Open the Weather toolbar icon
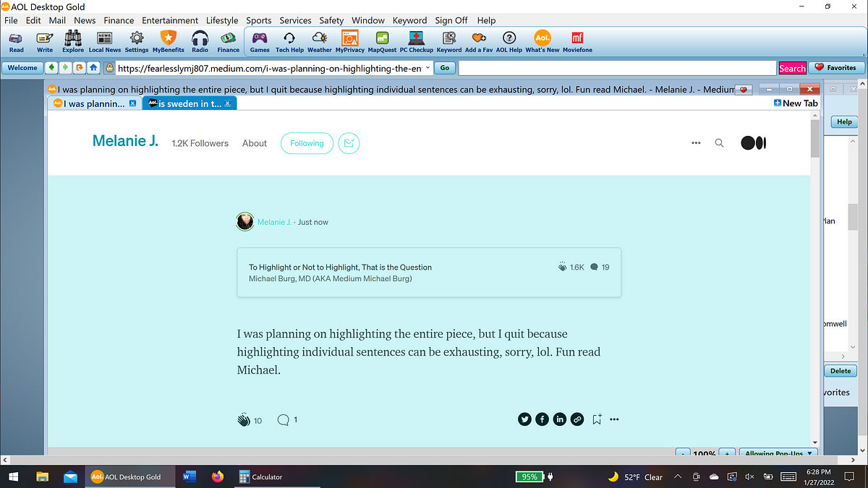 320,41
